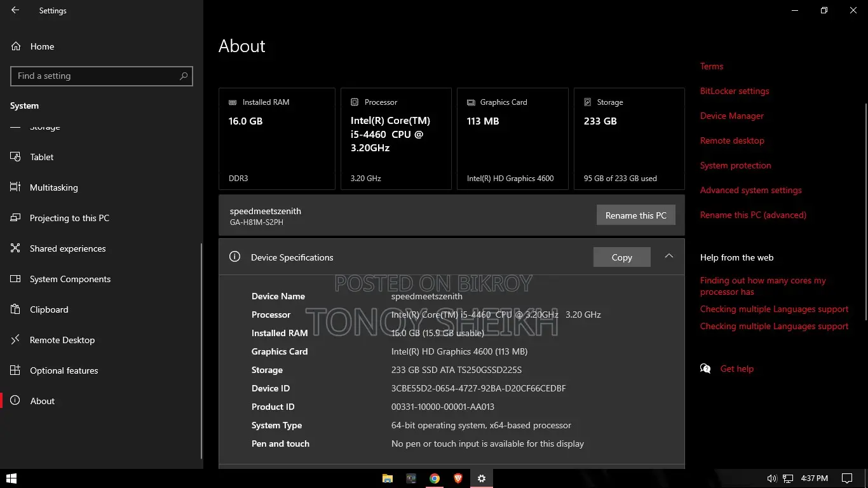Click the Tablet sidebar icon
Image resolution: width=868 pixels, height=488 pixels.
[x=16, y=157]
